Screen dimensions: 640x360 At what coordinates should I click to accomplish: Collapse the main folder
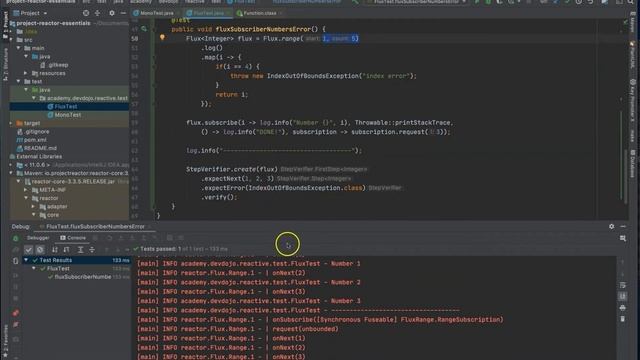[x=18, y=48]
